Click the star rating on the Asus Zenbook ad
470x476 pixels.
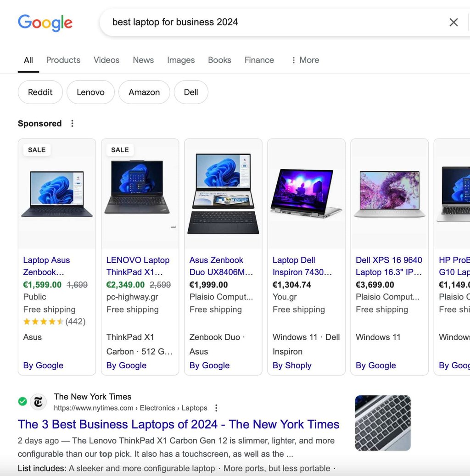point(40,321)
